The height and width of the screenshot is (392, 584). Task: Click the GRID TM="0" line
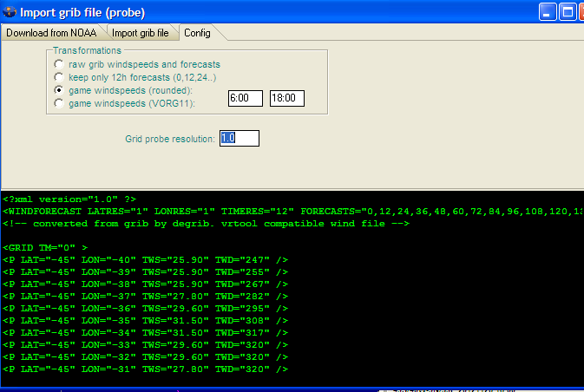coord(43,247)
